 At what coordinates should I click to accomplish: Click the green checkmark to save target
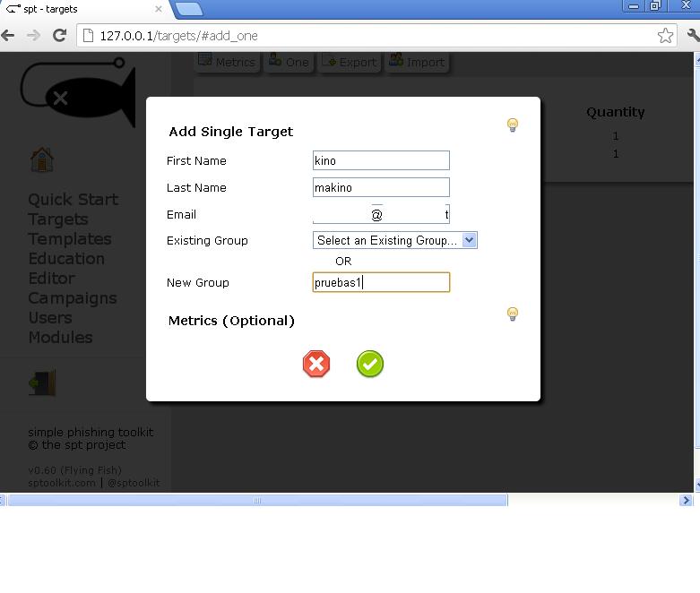tap(369, 364)
